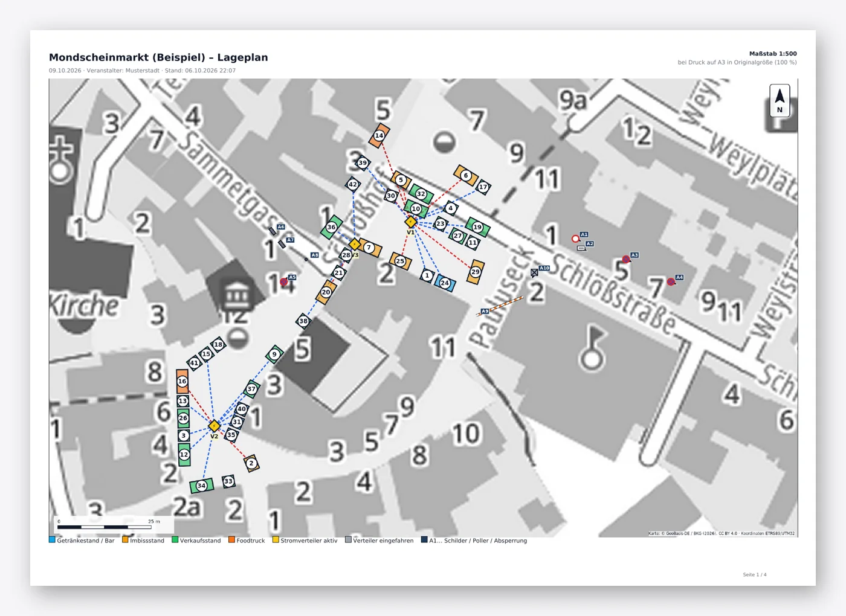Select sign marker A4
Screen dimensions: 846x616
click(671, 281)
